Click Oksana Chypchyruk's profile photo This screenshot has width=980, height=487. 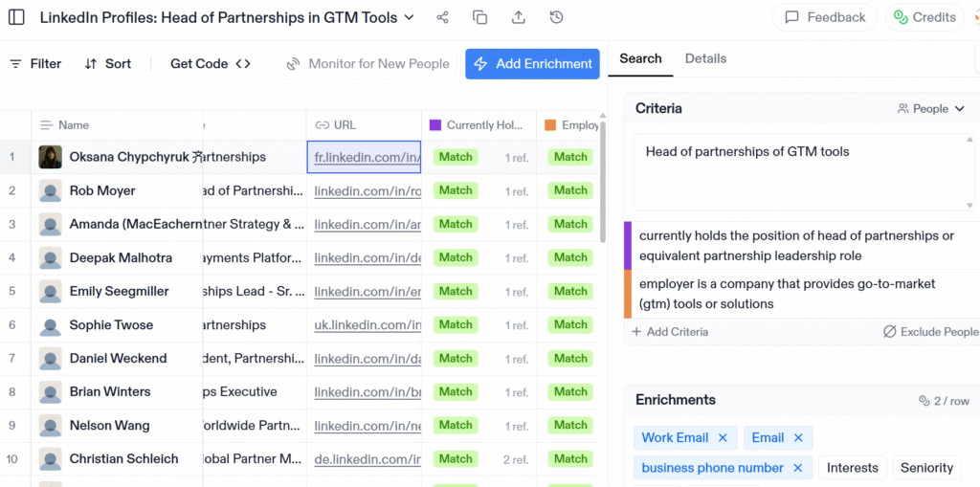click(x=50, y=157)
